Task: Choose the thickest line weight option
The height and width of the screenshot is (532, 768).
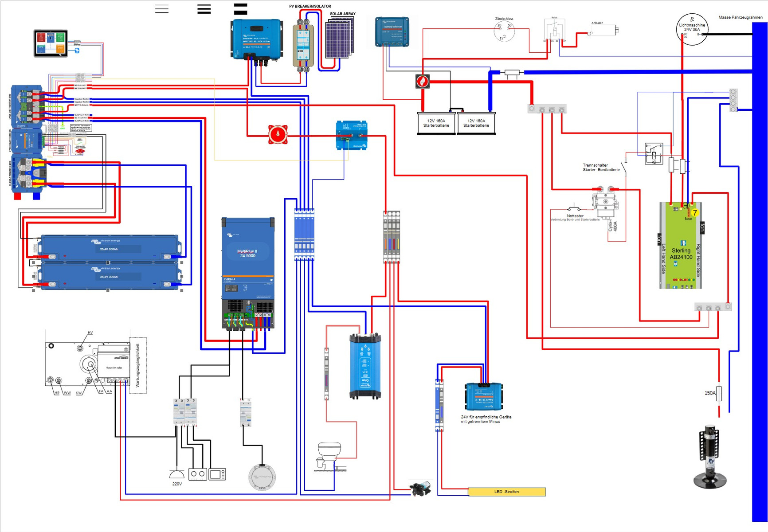Action: click(240, 9)
